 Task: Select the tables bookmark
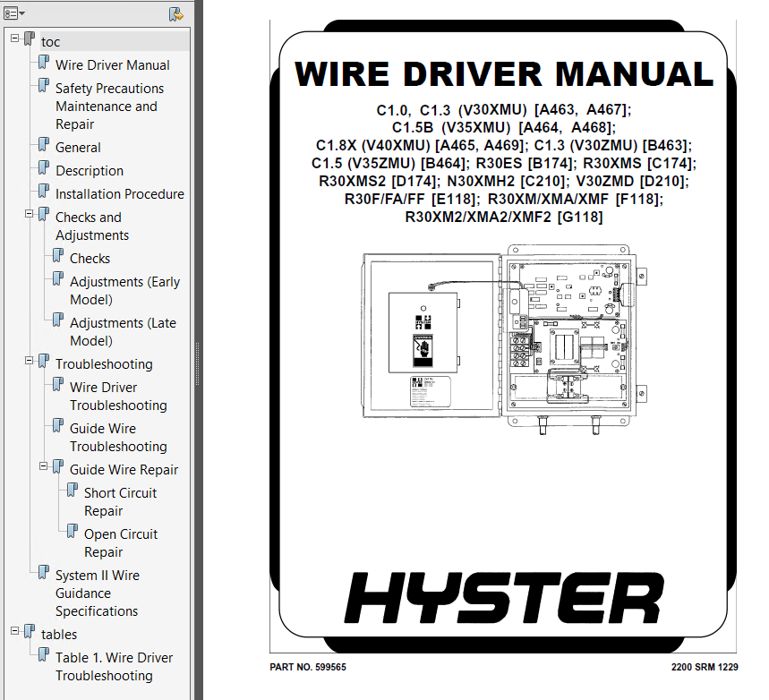[59, 635]
